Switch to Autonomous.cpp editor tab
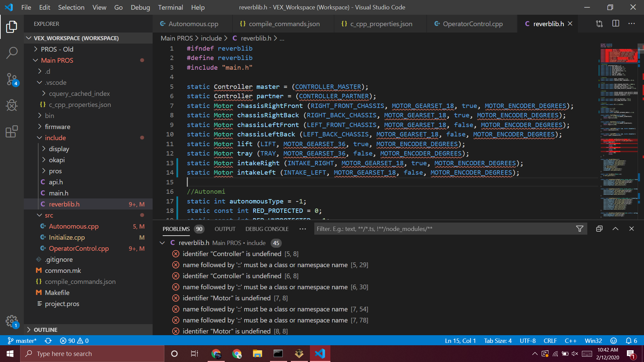The width and height of the screenshot is (644, 362). [x=193, y=24]
